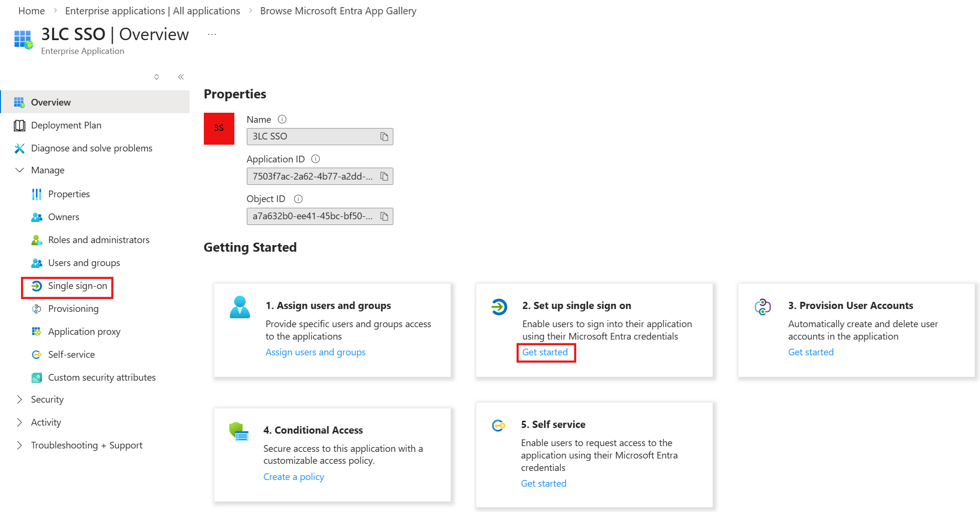980x512 pixels.
Task: Click the Object ID value field
Action: tap(320, 216)
